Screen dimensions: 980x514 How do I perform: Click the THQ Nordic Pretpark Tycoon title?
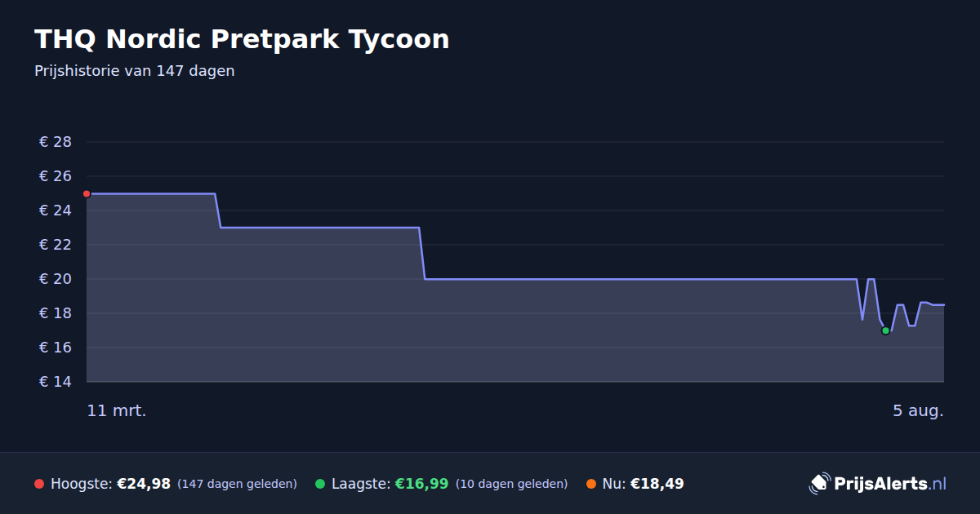click(242, 39)
